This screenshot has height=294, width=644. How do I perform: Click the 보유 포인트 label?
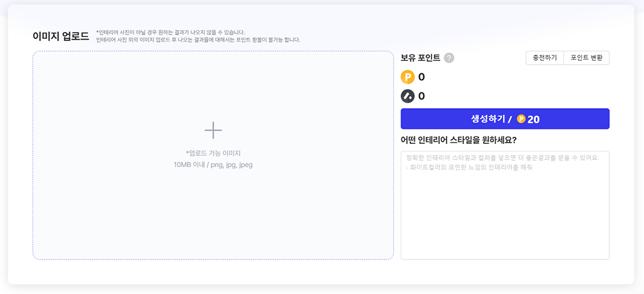pyautogui.click(x=420, y=58)
